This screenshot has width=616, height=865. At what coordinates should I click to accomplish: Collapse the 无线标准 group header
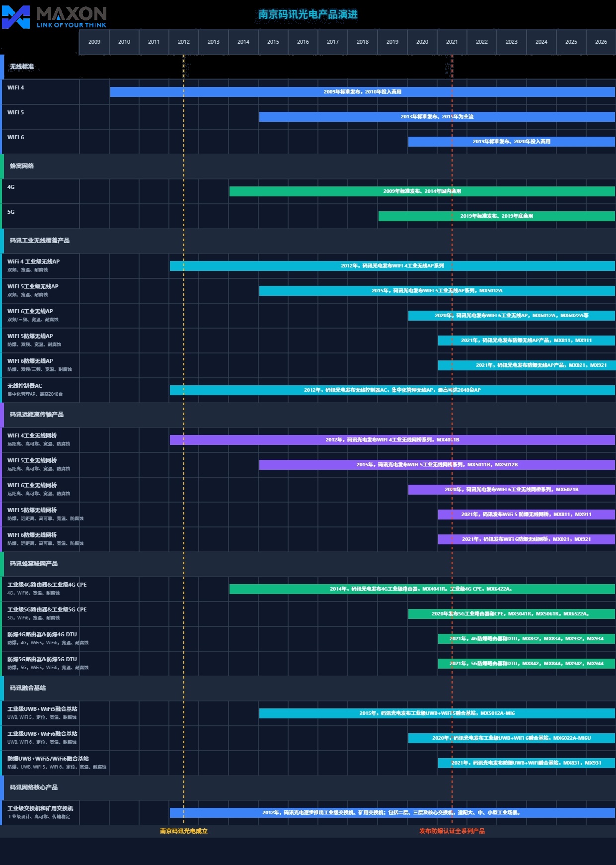point(22,67)
